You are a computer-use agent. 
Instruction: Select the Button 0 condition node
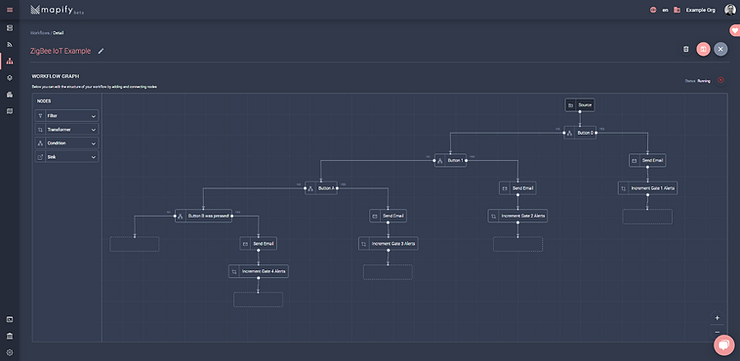(x=580, y=133)
